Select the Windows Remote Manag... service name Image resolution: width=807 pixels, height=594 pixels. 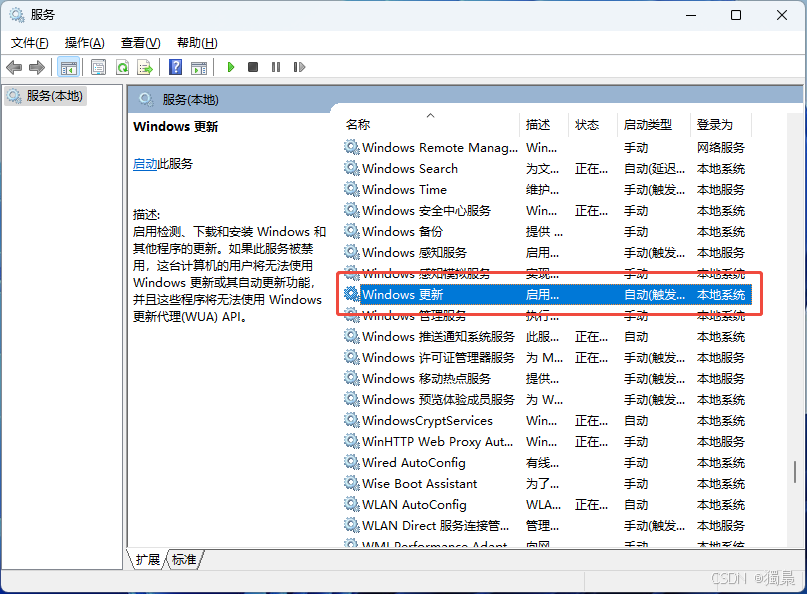(440, 148)
